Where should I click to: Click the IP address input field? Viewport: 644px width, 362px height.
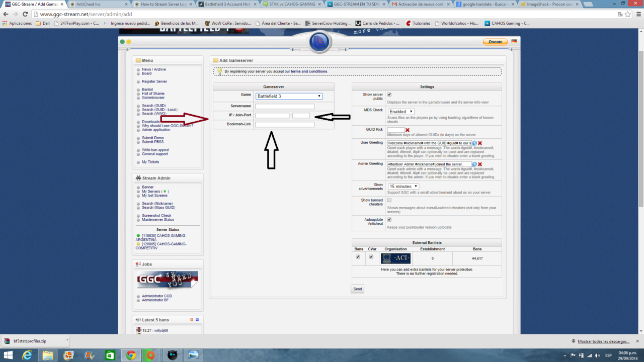click(x=272, y=116)
